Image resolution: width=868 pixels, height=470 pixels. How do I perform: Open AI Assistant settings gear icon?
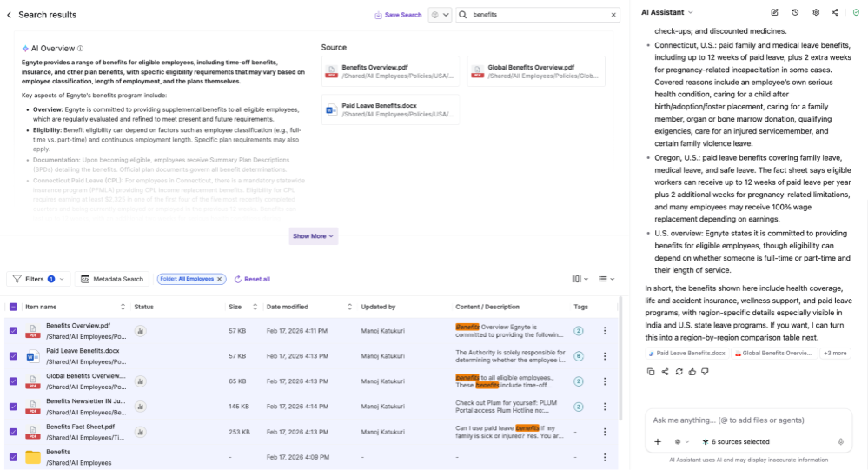(x=815, y=12)
